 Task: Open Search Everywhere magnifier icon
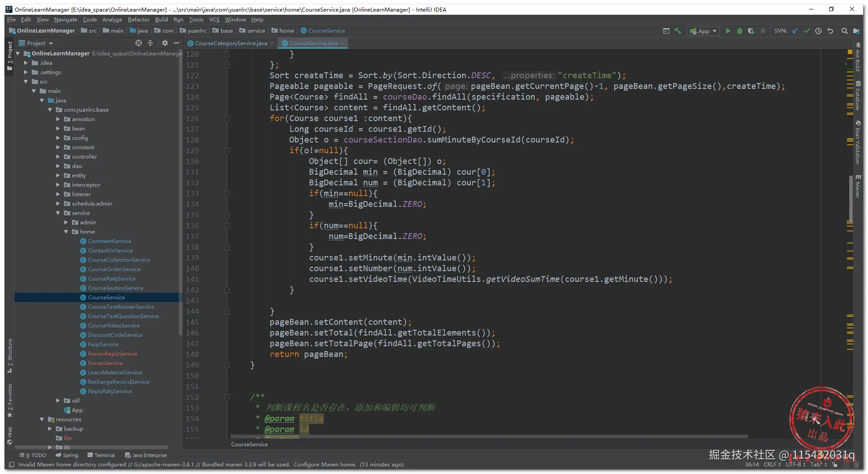click(844, 31)
